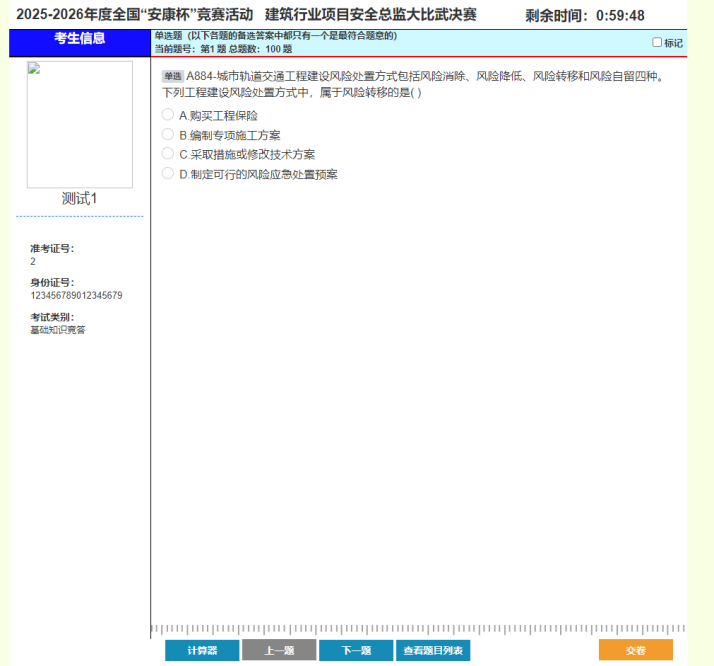Click the 当前题号 question counter line
Image resolution: width=714 pixels, height=666 pixels.
click(223, 48)
